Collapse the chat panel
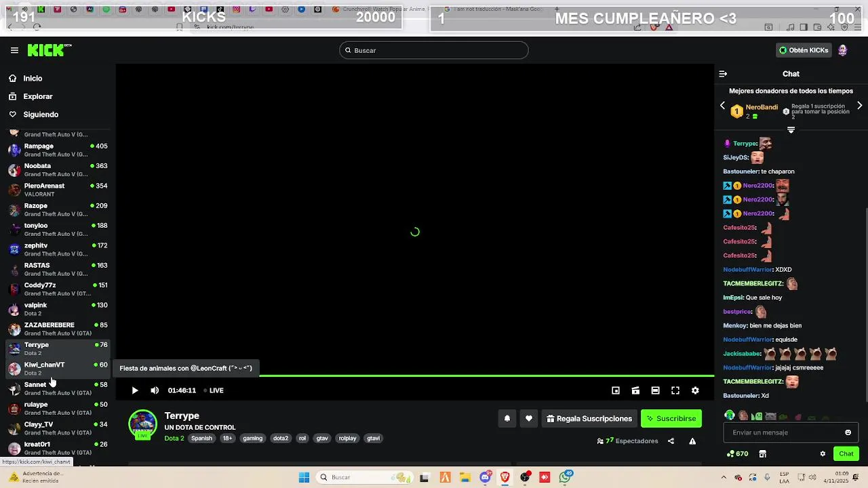Screen dimensions: 868x488 (723, 74)
